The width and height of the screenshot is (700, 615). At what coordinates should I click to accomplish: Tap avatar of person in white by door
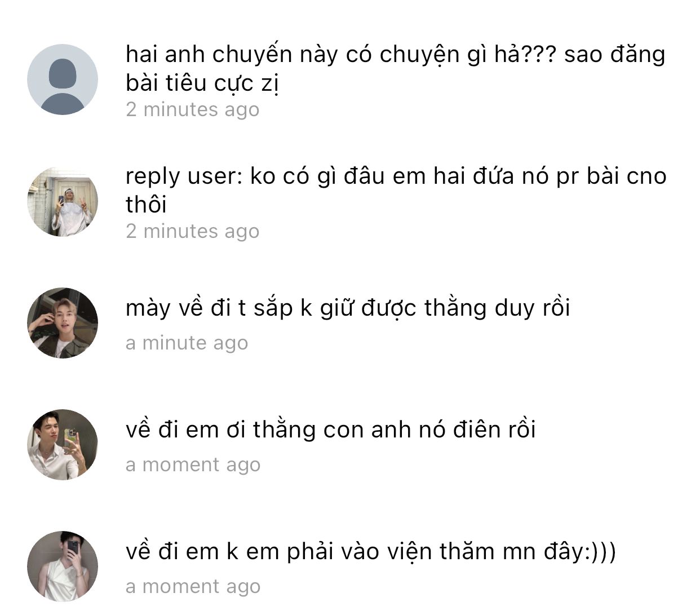coord(63,201)
